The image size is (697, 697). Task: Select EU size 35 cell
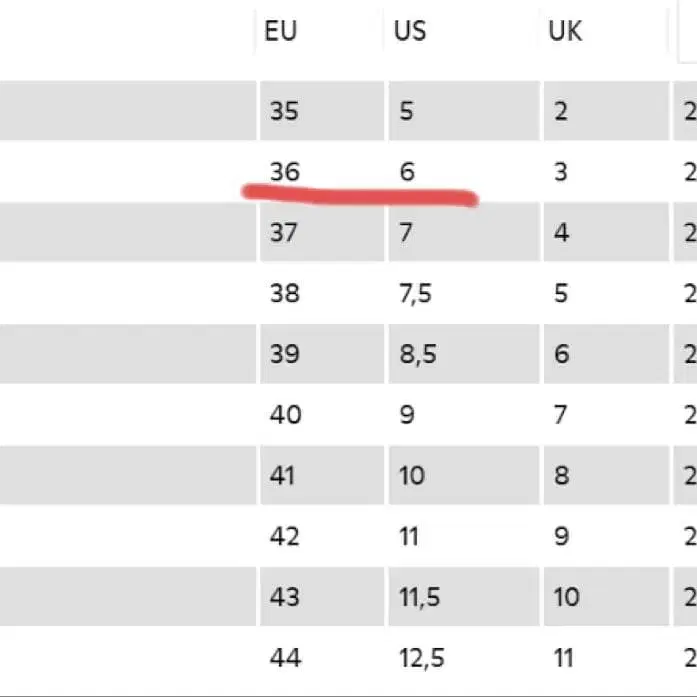point(322,111)
